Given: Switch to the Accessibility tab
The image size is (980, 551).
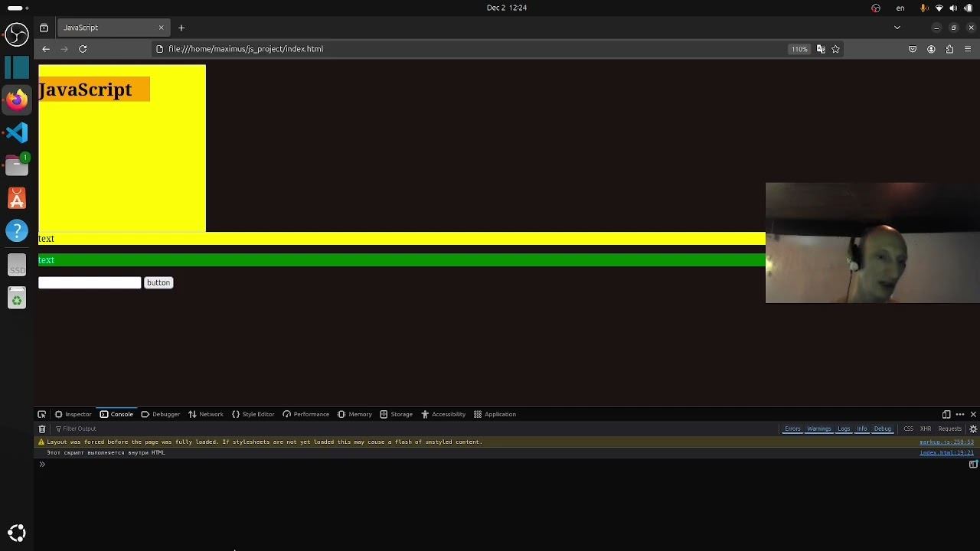Looking at the screenshot, I should pos(443,414).
